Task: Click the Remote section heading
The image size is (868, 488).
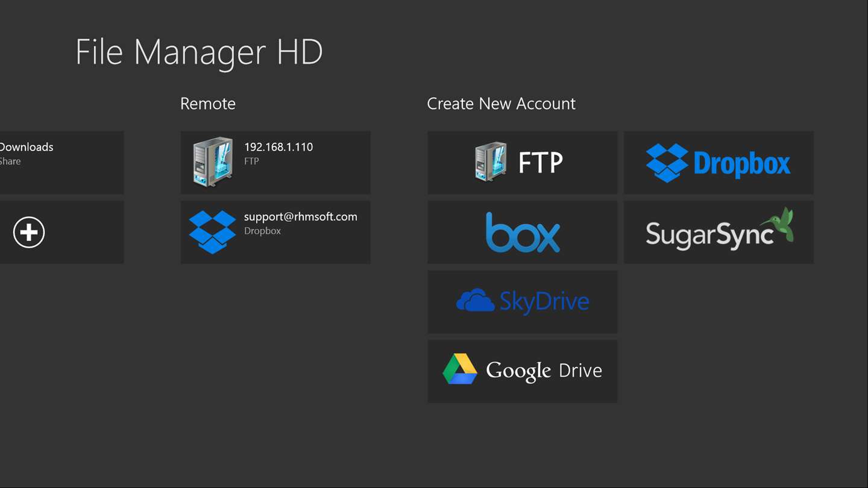Action: [x=208, y=104]
